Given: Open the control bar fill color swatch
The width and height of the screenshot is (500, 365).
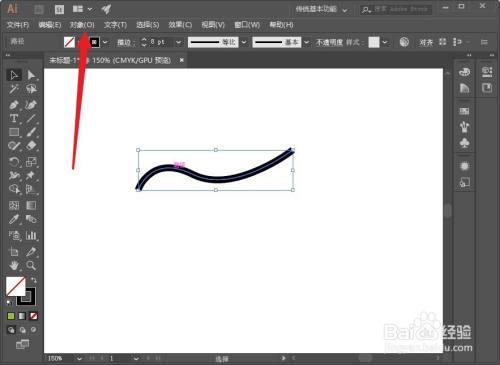Looking at the screenshot, I should (x=69, y=42).
